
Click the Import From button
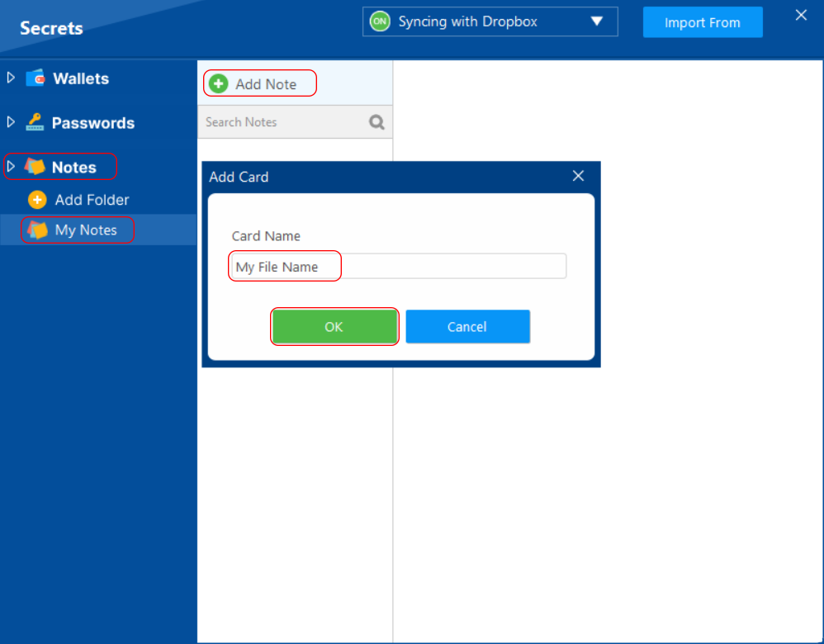pyautogui.click(x=703, y=22)
